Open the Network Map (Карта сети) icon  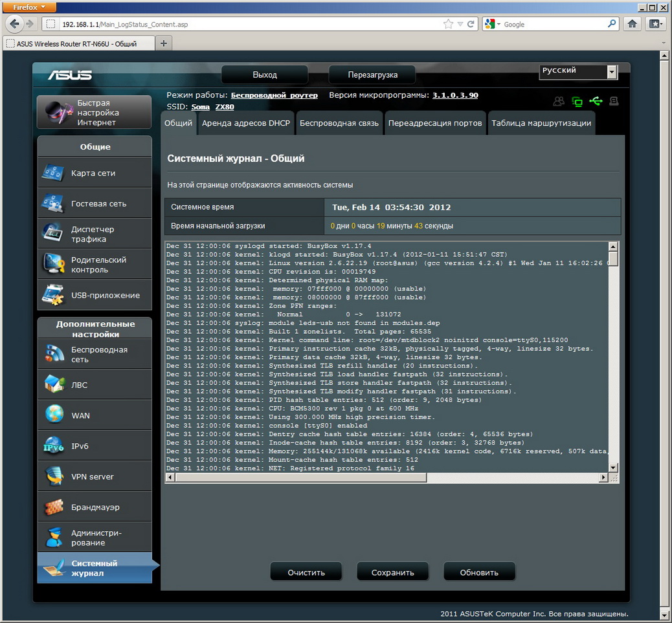pyautogui.click(x=53, y=173)
